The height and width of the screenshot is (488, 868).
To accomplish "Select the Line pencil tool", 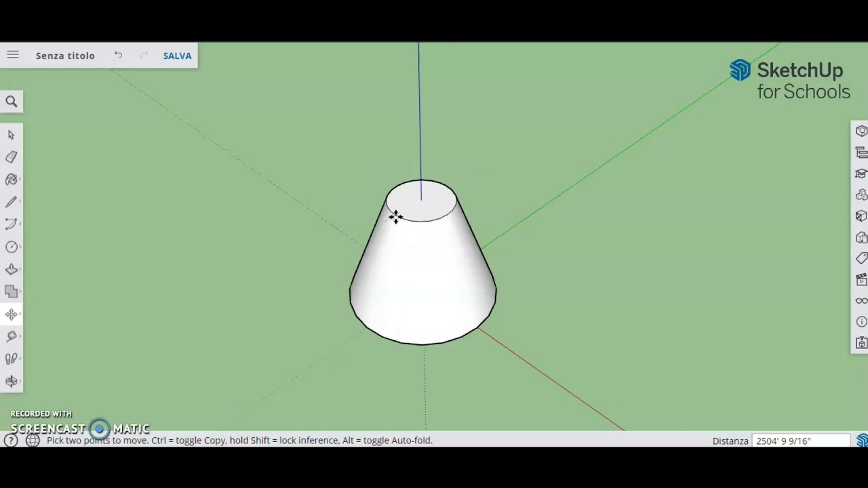I will (12, 202).
